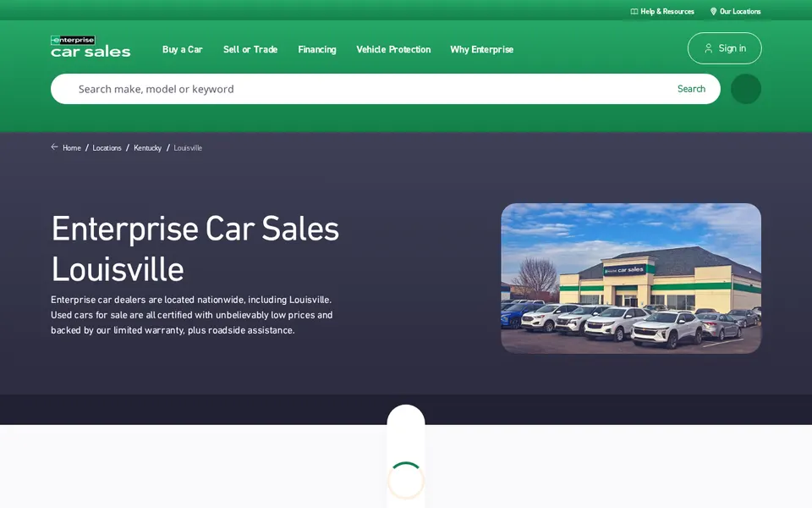Click the Louisville breadcrumb text
Screen dimensions: 812x508
pyautogui.click(x=188, y=147)
